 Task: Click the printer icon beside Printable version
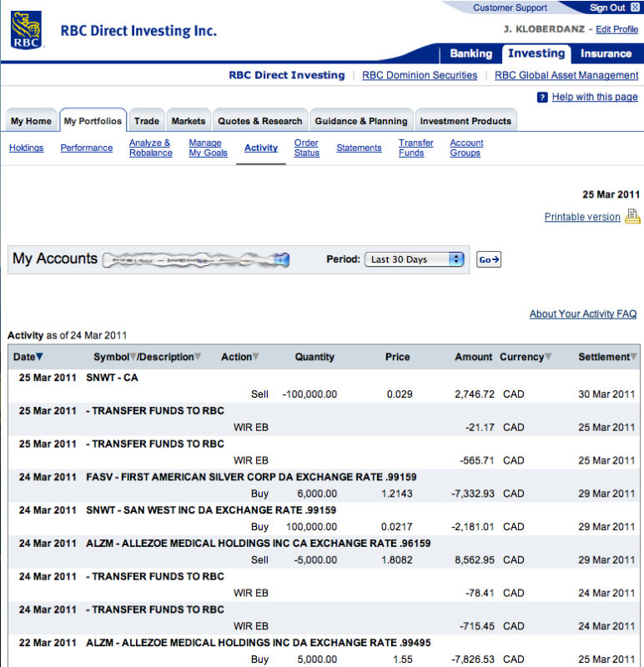(632, 217)
